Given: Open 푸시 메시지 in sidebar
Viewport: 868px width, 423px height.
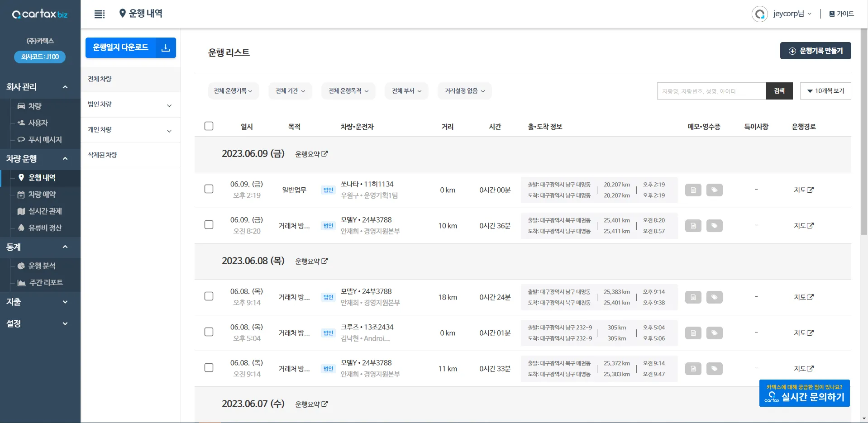Looking at the screenshot, I should point(40,140).
